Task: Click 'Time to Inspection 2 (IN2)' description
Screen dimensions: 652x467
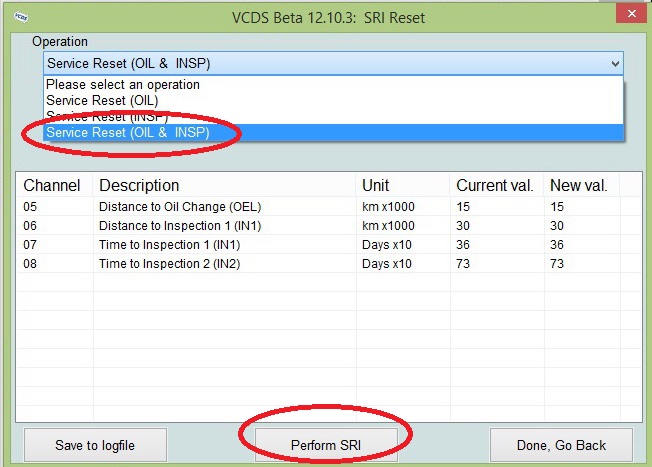Action: pos(170,264)
